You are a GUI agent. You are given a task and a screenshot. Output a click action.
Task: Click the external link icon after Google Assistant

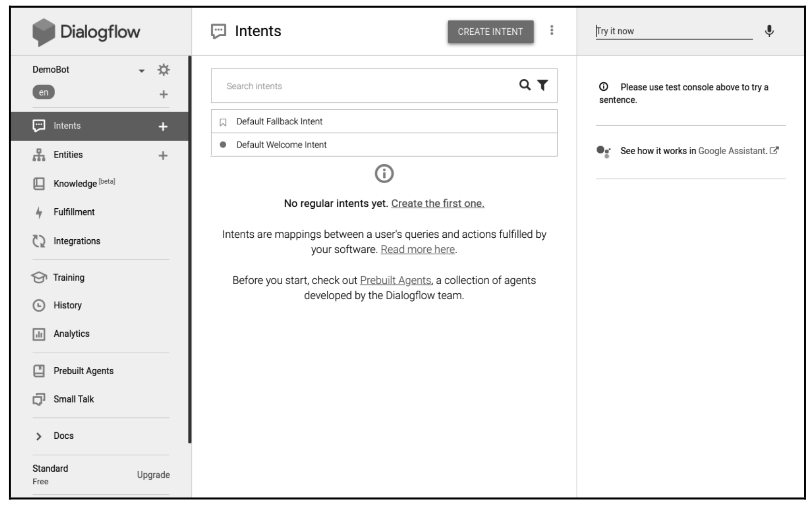[x=774, y=151]
